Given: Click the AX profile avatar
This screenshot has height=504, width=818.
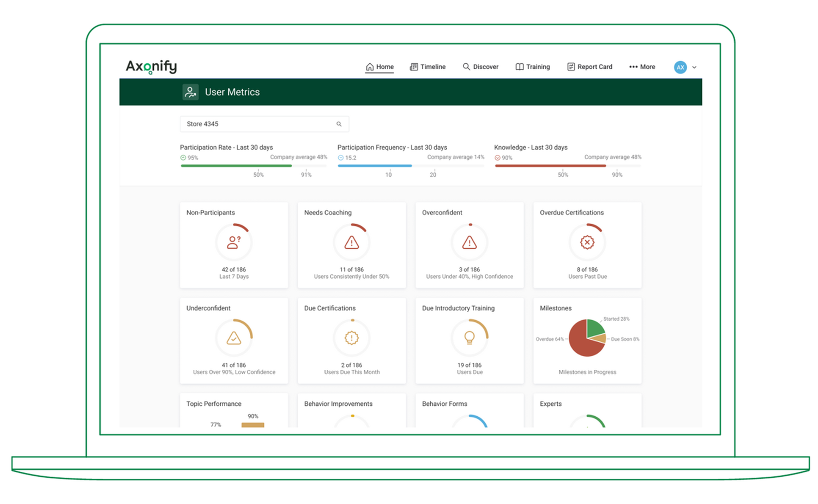Looking at the screenshot, I should [x=680, y=67].
